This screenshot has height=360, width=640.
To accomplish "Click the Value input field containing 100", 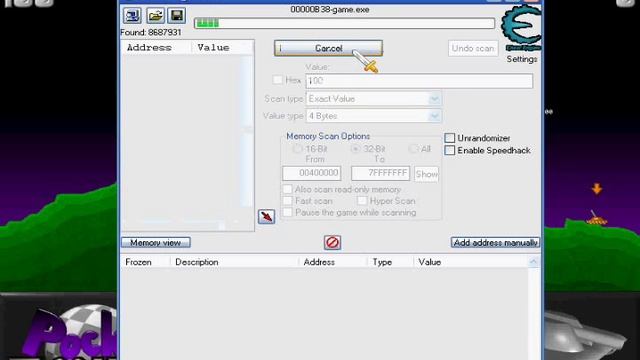I will 419,81.
